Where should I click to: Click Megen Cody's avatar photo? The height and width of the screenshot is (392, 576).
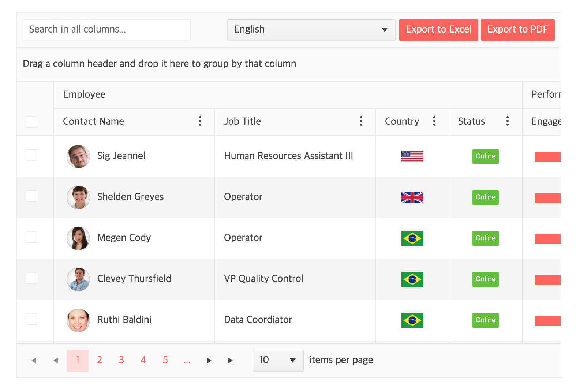coord(78,238)
